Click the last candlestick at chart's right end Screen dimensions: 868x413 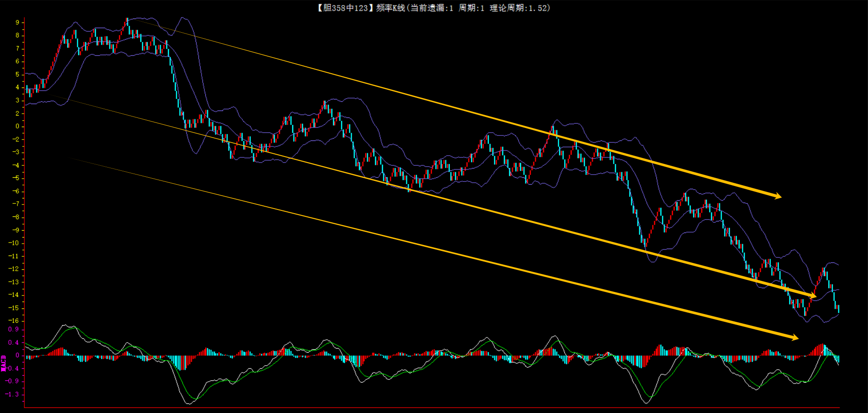point(839,308)
